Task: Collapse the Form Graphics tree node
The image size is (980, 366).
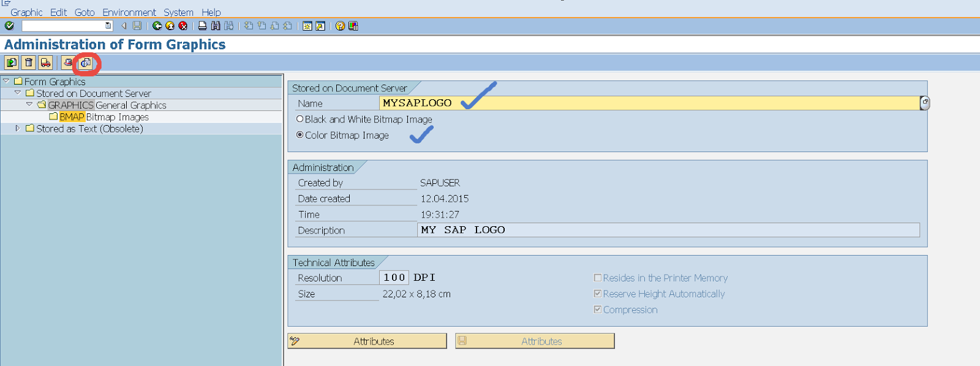Action: (6, 81)
